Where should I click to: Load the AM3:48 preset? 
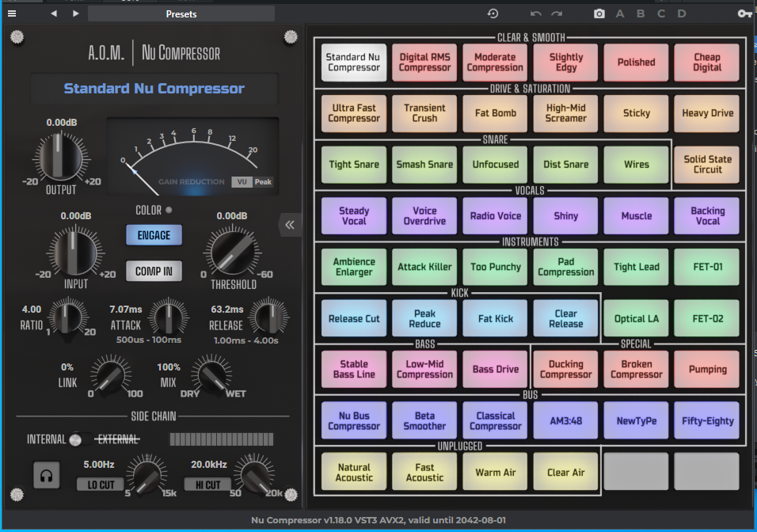click(566, 421)
